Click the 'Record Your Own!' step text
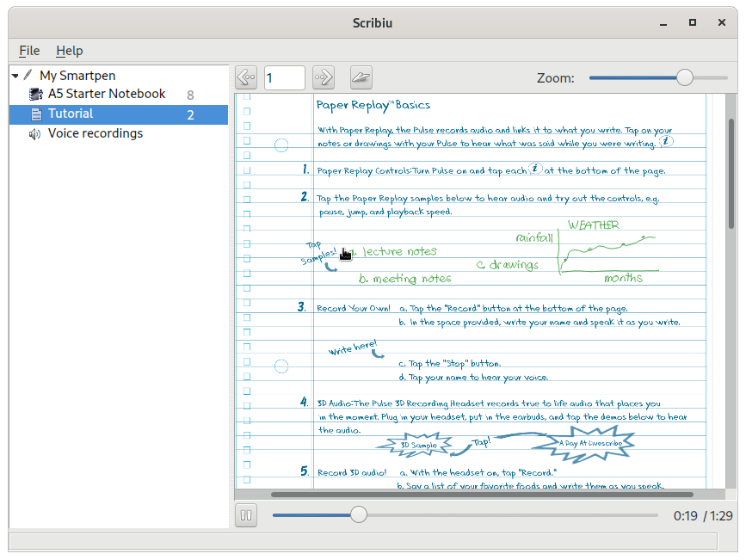 click(354, 308)
